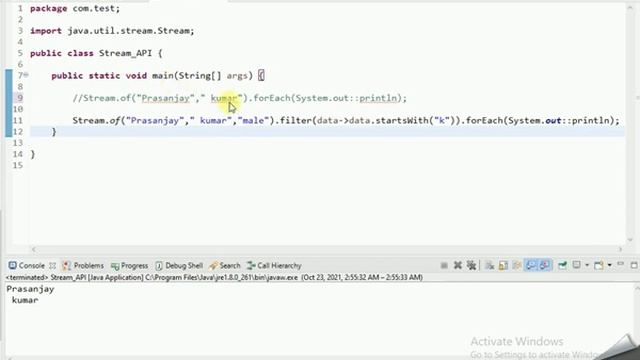640x360 pixels.
Task: Open the Open Console dropdown arrow
Action: point(609,266)
